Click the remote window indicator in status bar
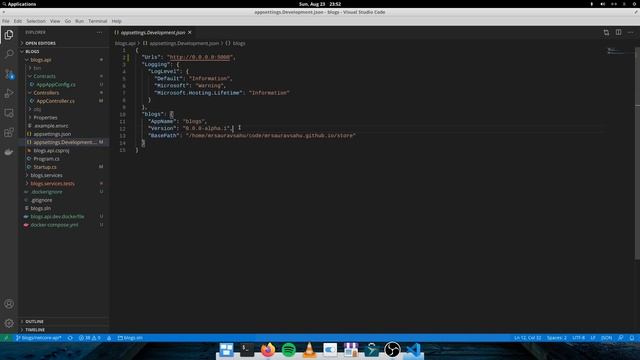The image size is (640, 360). tap(6, 338)
